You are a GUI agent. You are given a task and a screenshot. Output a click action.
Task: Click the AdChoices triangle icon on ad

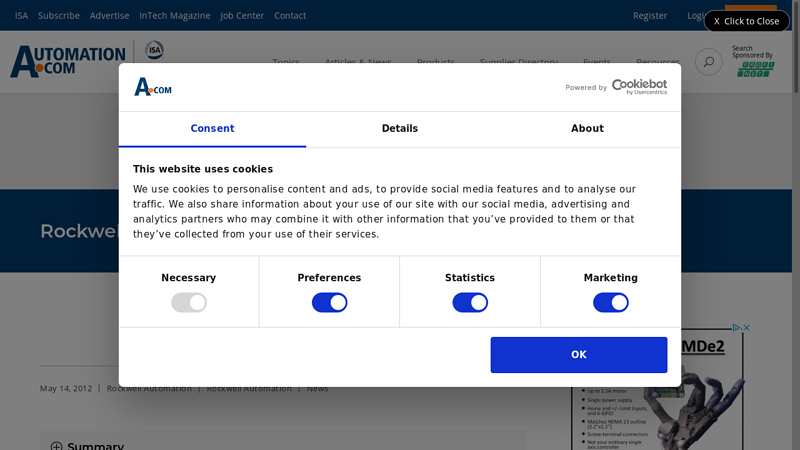point(736,328)
